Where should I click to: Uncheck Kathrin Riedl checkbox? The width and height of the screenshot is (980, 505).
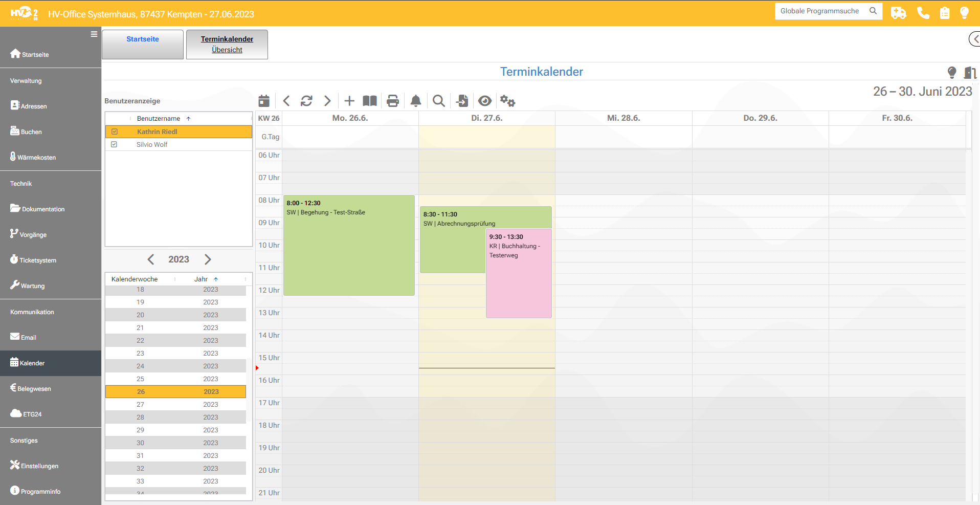(115, 131)
